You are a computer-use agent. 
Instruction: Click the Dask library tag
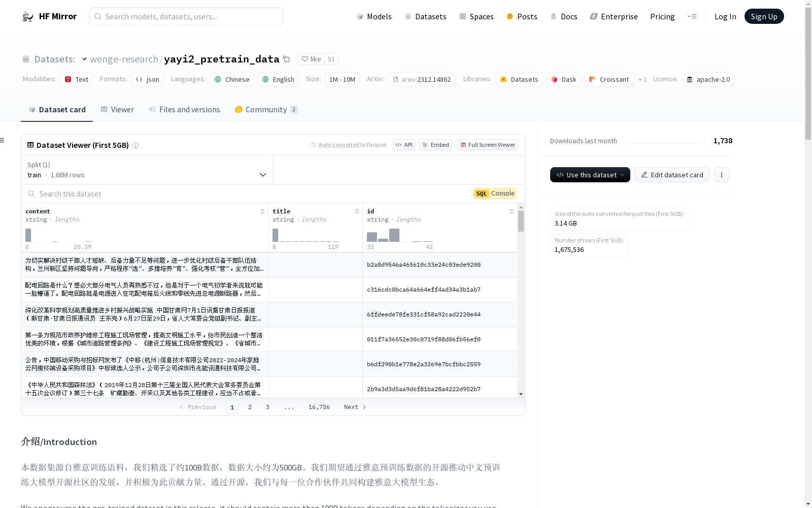click(x=564, y=79)
